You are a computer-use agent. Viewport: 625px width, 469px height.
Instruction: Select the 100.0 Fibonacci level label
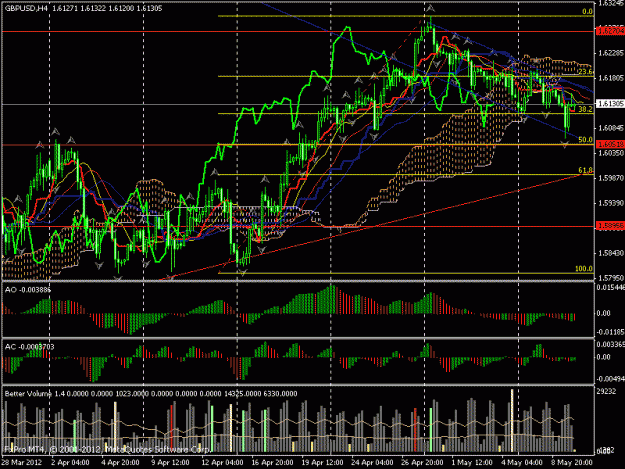pos(584,269)
